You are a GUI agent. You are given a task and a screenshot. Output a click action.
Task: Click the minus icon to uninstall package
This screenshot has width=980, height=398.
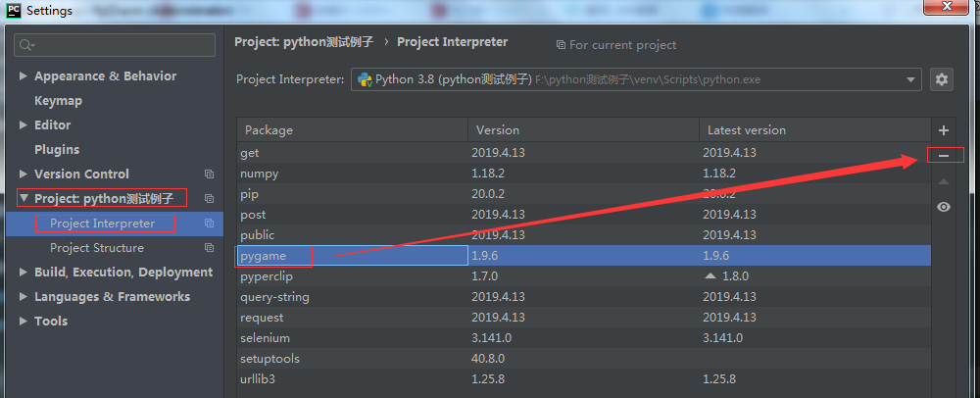944,156
